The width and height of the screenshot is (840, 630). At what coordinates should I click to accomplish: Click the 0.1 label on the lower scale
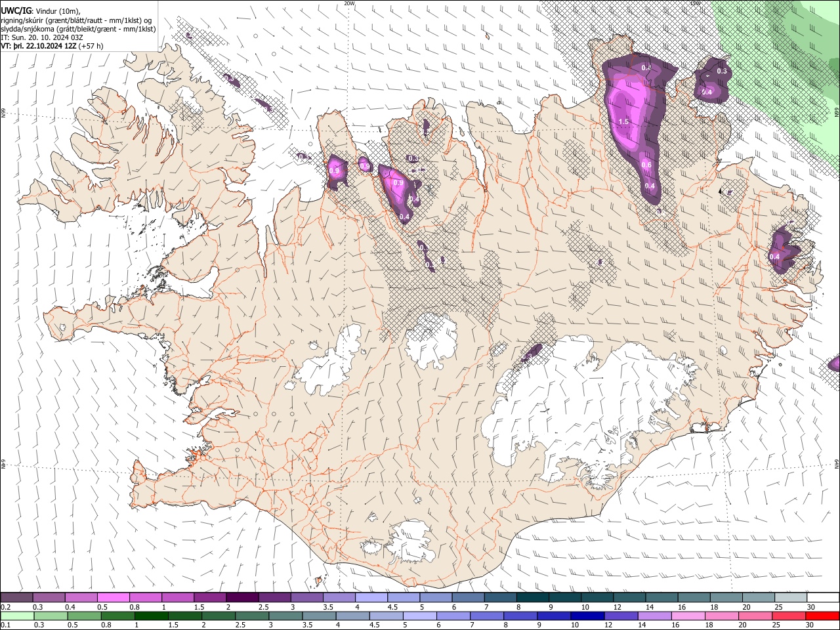[x=5, y=625]
